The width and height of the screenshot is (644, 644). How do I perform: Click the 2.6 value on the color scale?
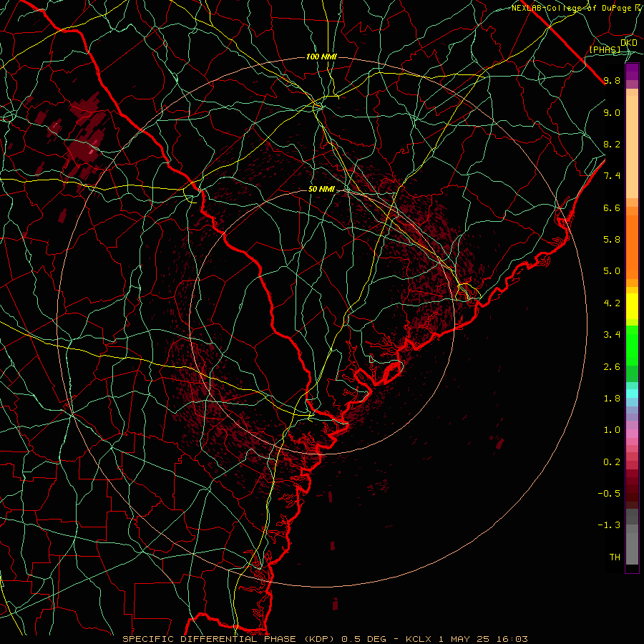tap(612, 367)
